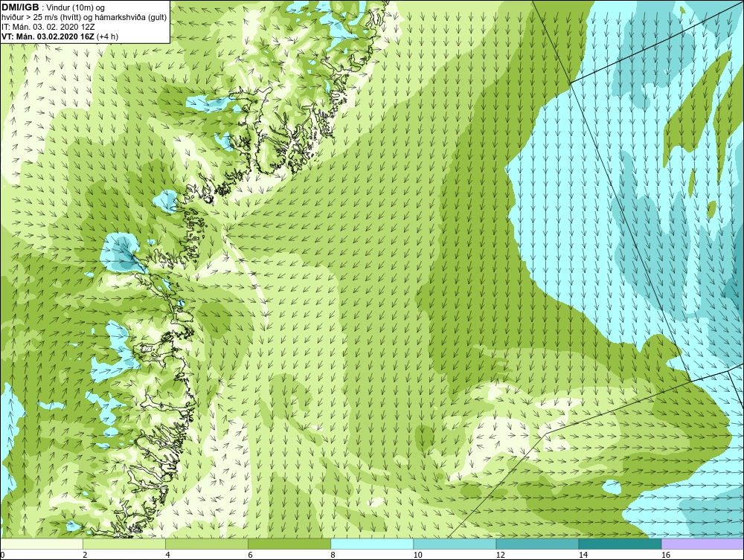744x560 pixels.
Task: Click the legend label '2'
Action: coord(85,555)
